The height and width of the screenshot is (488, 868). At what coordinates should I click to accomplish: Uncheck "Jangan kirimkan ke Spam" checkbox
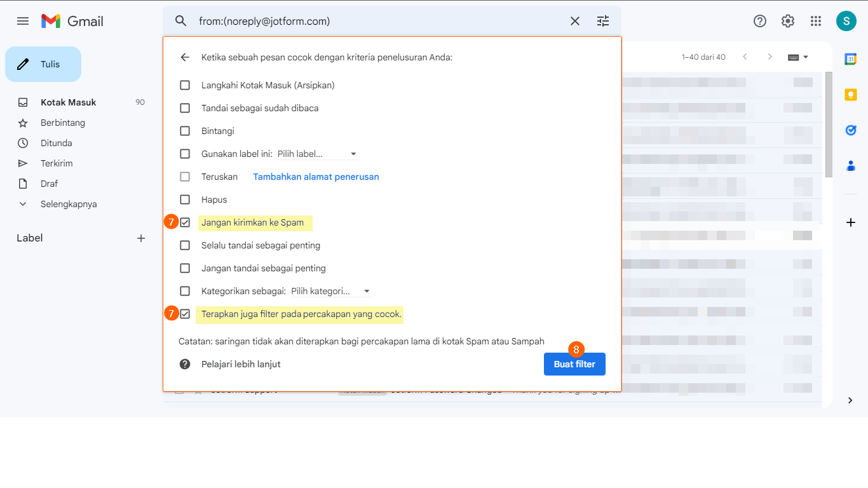tap(185, 223)
